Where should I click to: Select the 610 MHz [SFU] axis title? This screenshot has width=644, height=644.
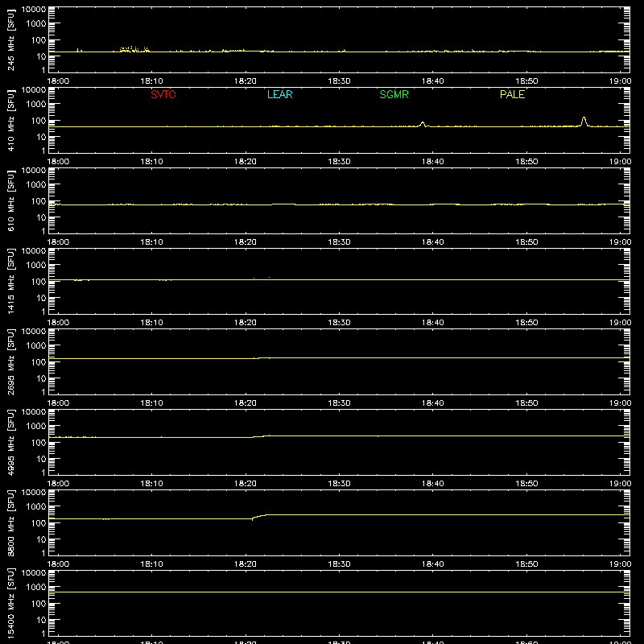coord(10,200)
